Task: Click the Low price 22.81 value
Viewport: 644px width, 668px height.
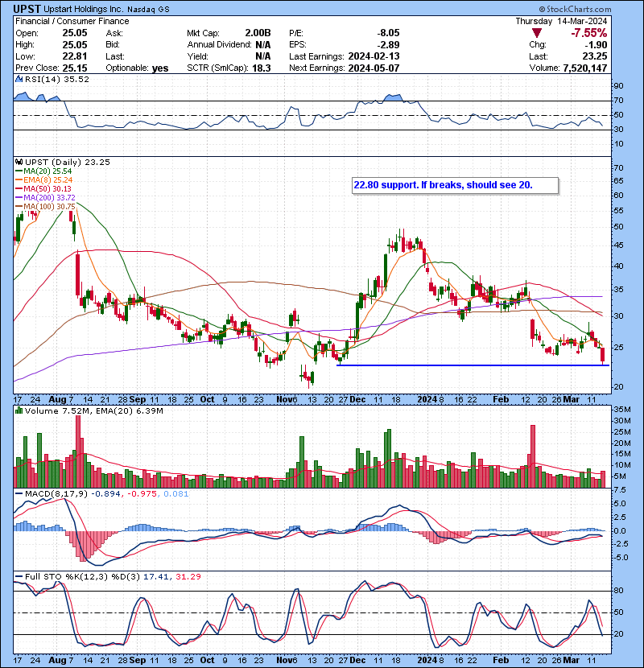Action: click(x=75, y=56)
